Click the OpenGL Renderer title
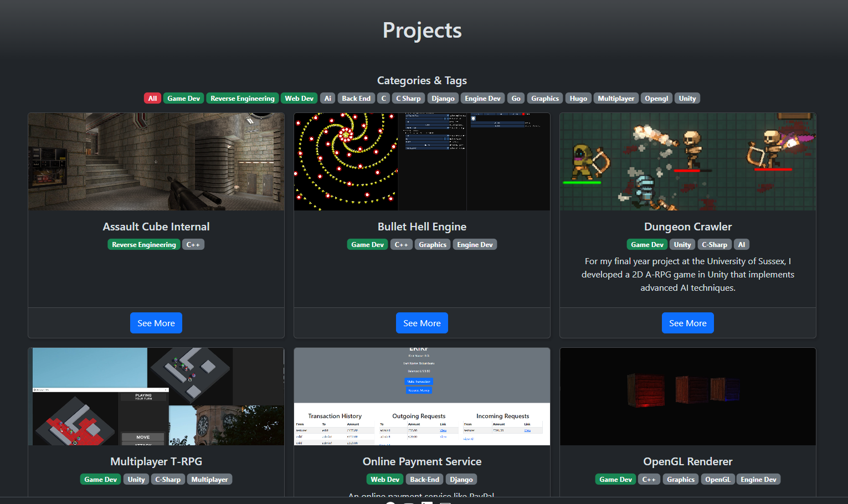This screenshot has width=848, height=504. point(688,461)
